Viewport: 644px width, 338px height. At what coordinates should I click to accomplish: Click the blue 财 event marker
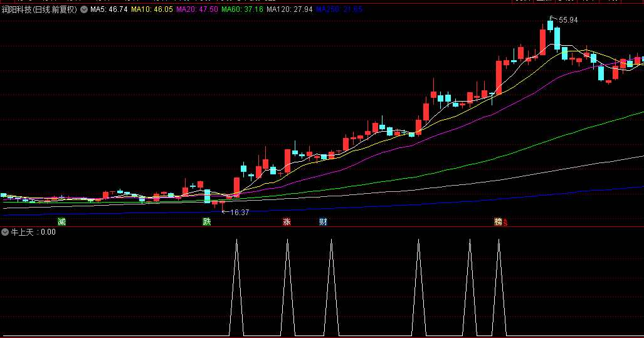click(323, 222)
